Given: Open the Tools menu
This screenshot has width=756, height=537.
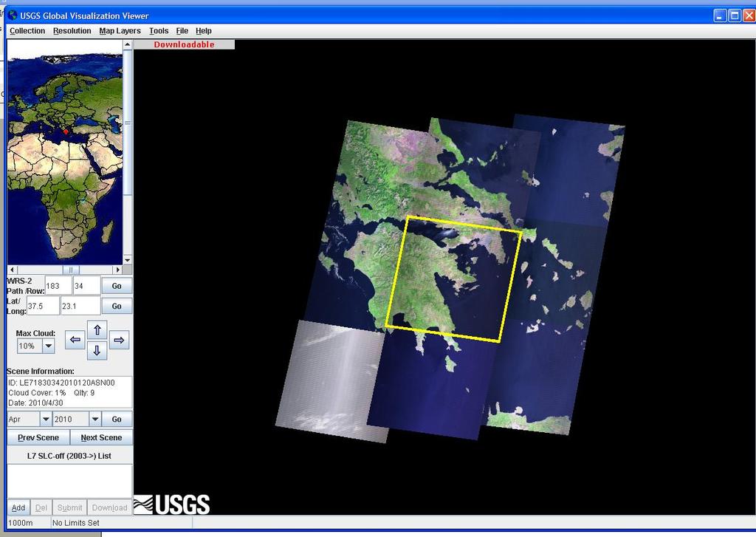Looking at the screenshot, I should 159,31.
